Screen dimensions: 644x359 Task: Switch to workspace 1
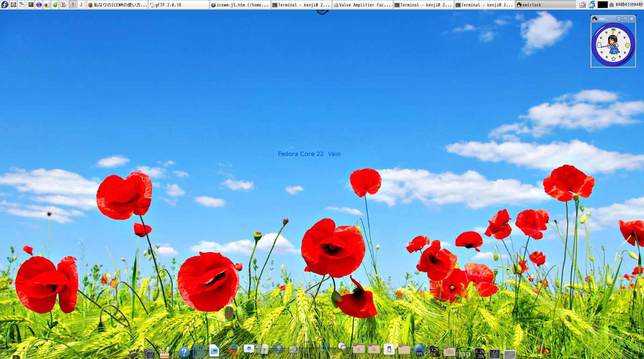click(73, 5)
